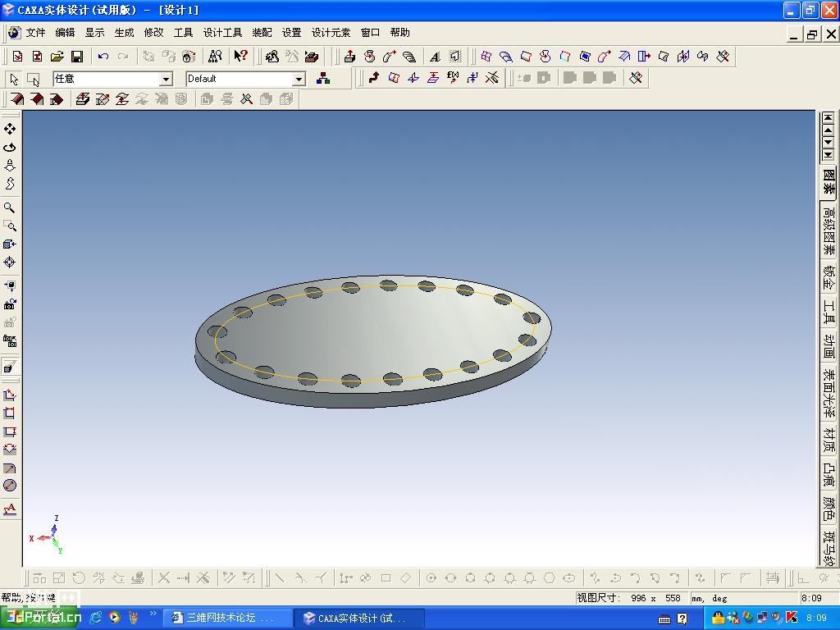The image size is (840, 630).
Task: Switch to the 表面光泽 catalog tab
Action: click(829, 394)
